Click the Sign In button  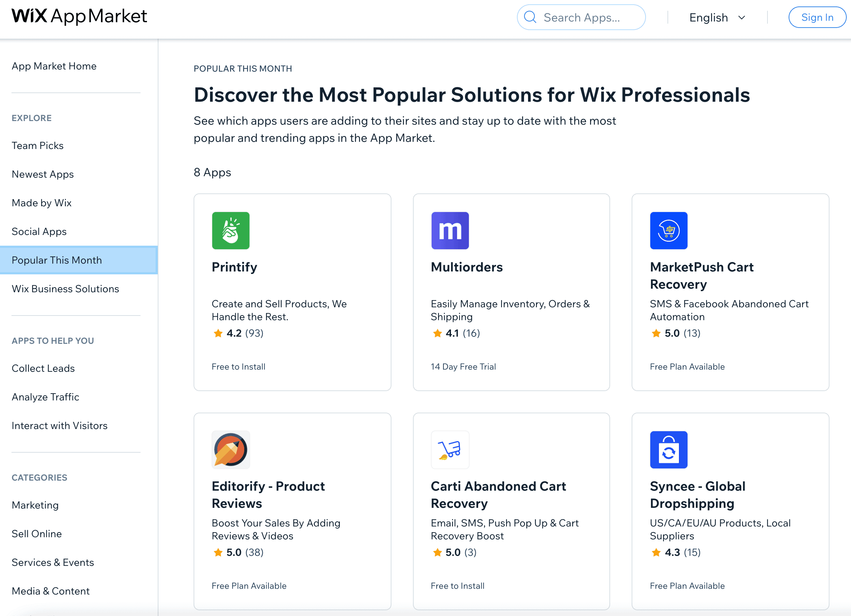(x=817, y=17)
